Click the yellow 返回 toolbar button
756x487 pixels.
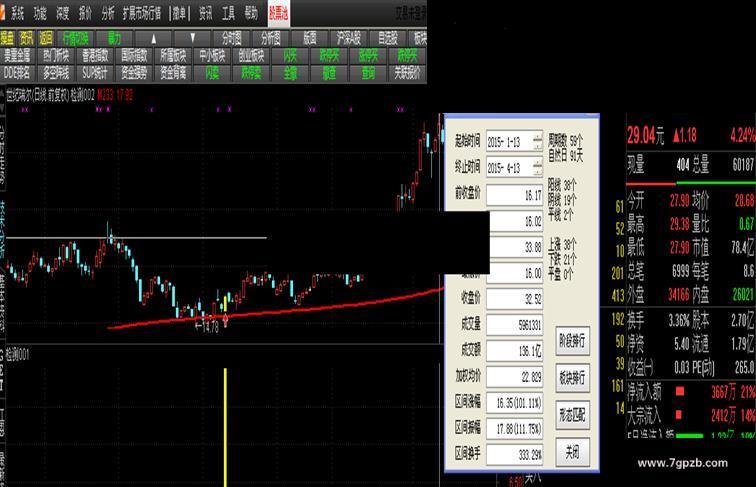[x=46, y=38]
